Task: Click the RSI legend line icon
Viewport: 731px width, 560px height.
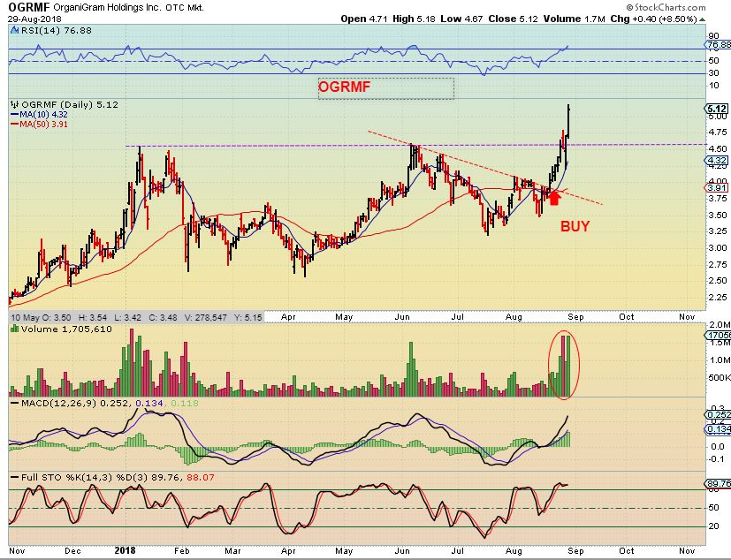Action: (14, 31)
